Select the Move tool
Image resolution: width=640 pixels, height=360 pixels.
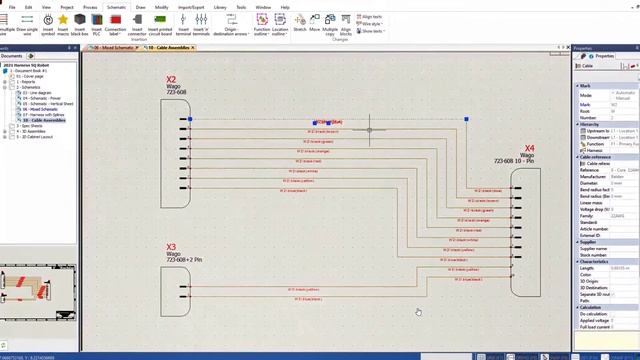[x=314, y=22]
